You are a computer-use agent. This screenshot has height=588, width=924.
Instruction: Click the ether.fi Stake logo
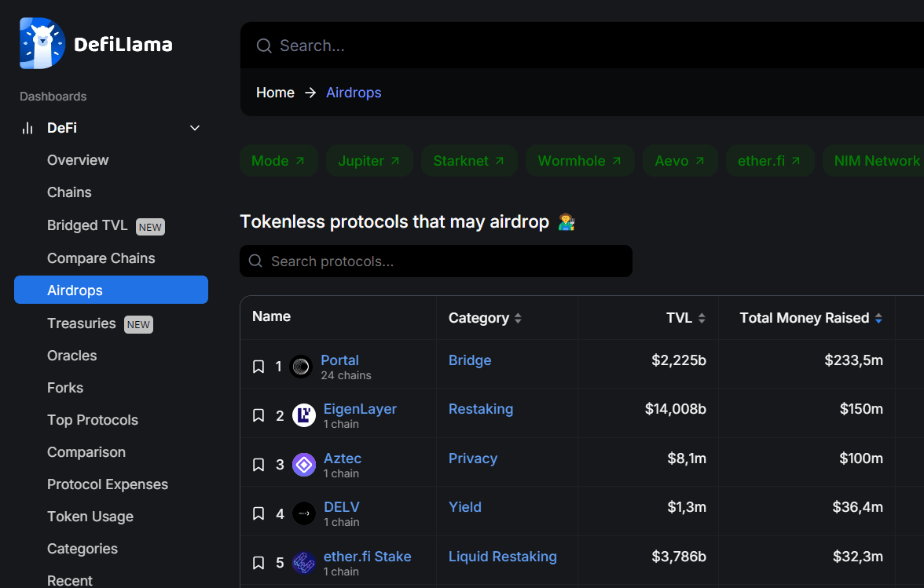coord(304,564)
